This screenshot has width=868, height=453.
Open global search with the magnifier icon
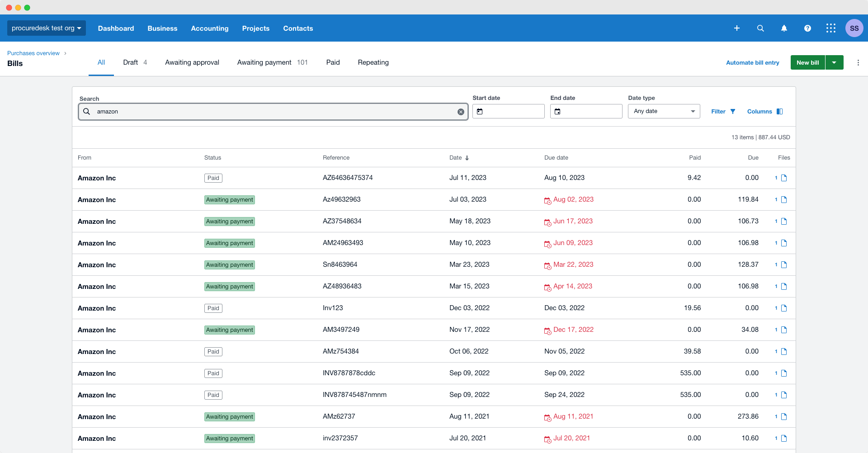(x=760, y=28)
